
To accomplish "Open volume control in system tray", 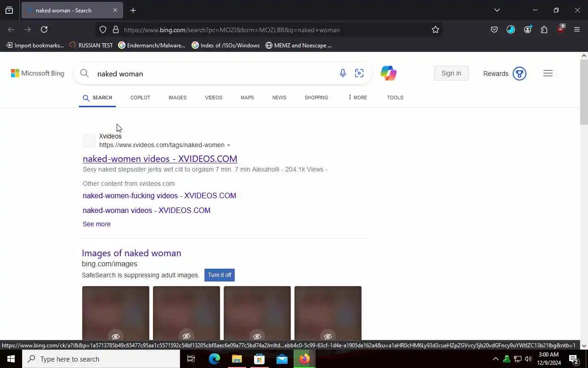I will pyautogui.click(x=528, y=359).
